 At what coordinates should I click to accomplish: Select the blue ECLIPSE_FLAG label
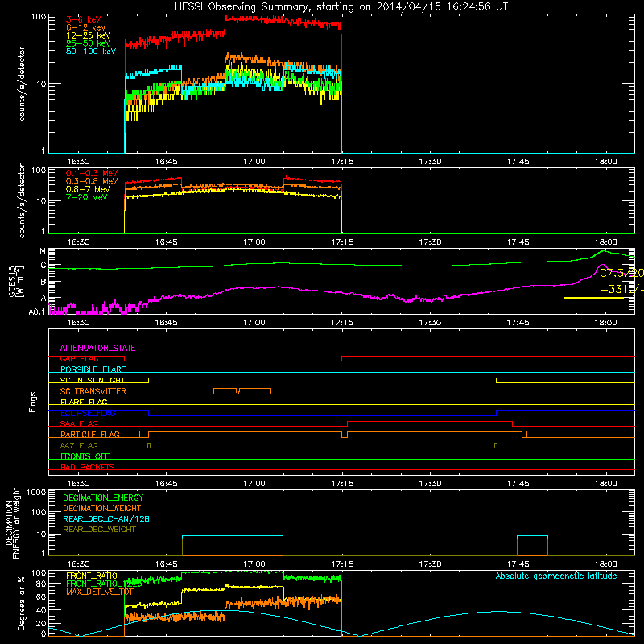pos(88,413)
